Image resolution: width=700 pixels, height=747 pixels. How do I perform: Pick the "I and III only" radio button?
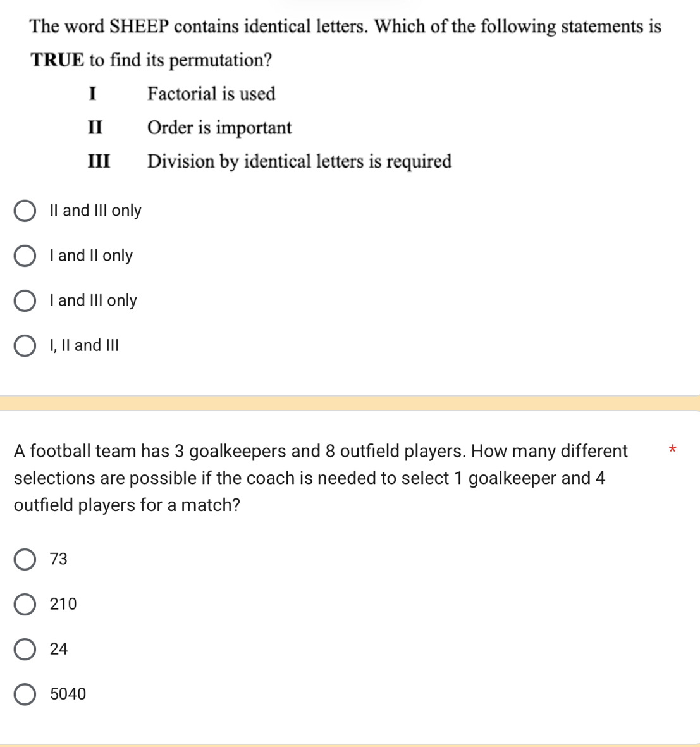(25, 301)
